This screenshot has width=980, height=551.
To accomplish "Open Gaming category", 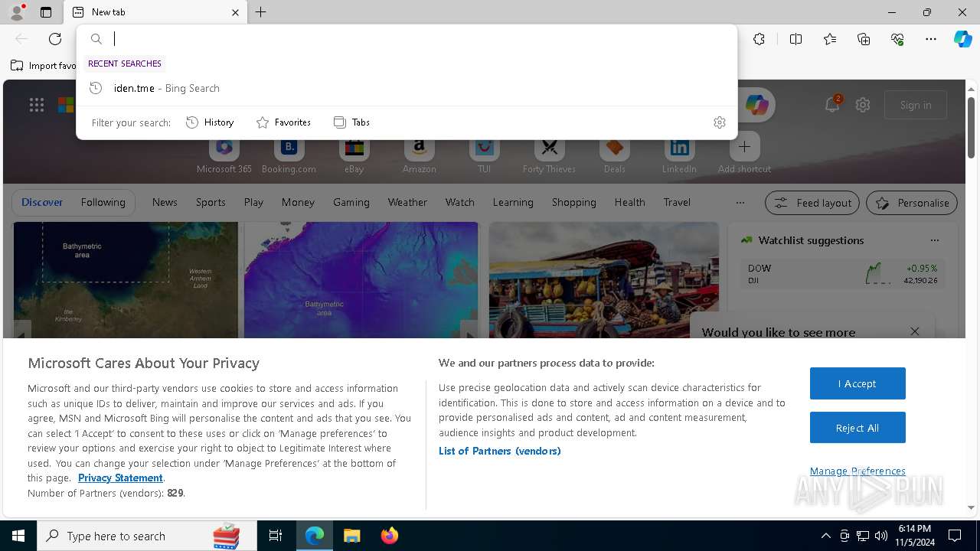I will pyautogui.click(x=351, y=202).
